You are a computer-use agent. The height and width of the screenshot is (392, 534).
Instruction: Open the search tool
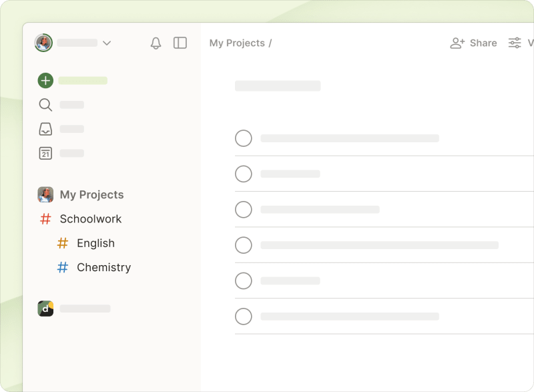click(x=45, y=105)
